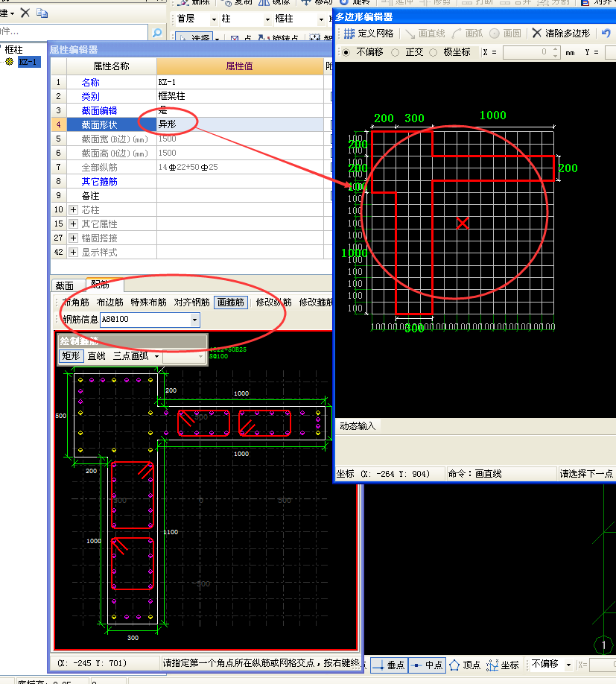Click the 旋转点 rotate point tool
616x684 pixels.
[278, 39]
